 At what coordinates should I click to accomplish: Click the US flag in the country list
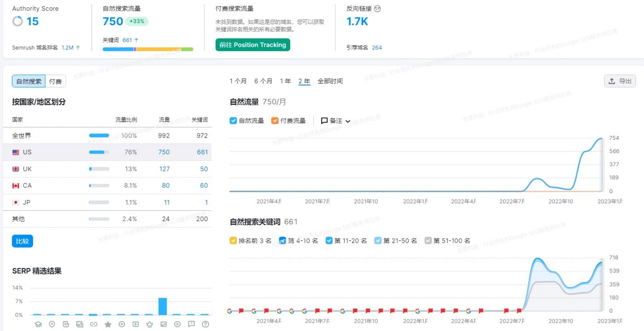[15, 152]
